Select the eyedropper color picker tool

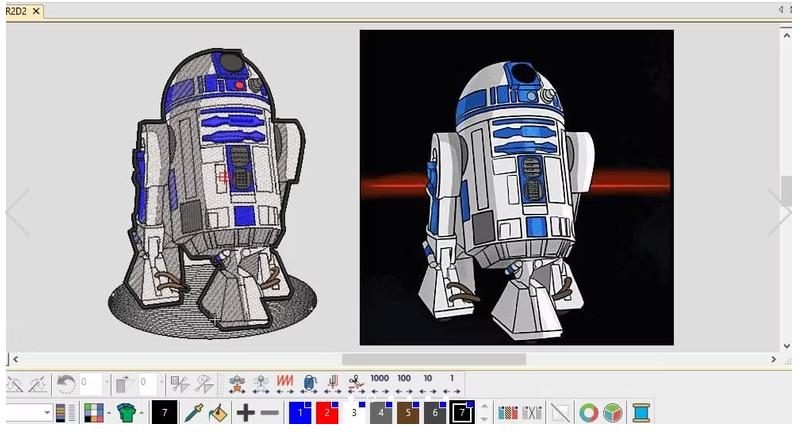point(194,413)
